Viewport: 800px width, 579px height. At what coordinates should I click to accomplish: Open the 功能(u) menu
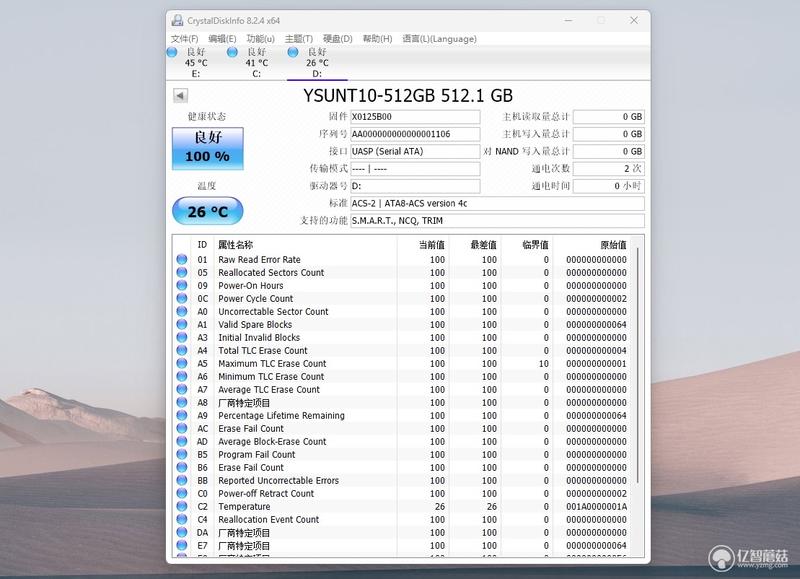pyautogui.click(x=260, y=39)
